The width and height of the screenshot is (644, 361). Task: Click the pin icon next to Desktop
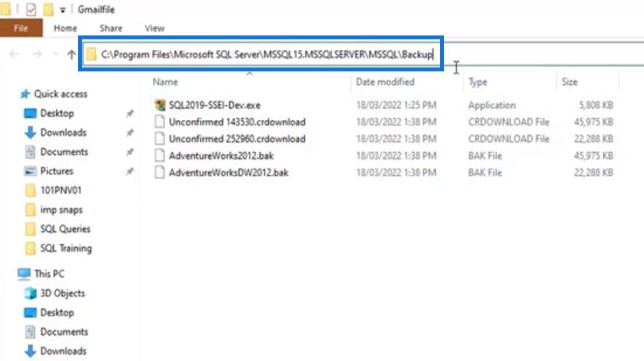click(130, 113)
